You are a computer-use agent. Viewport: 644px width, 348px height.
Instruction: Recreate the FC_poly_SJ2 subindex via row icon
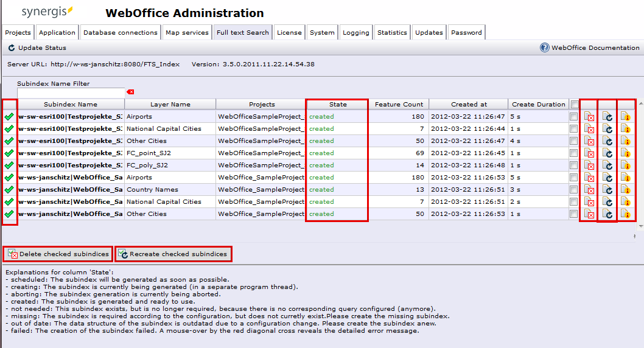click(607, 165)
